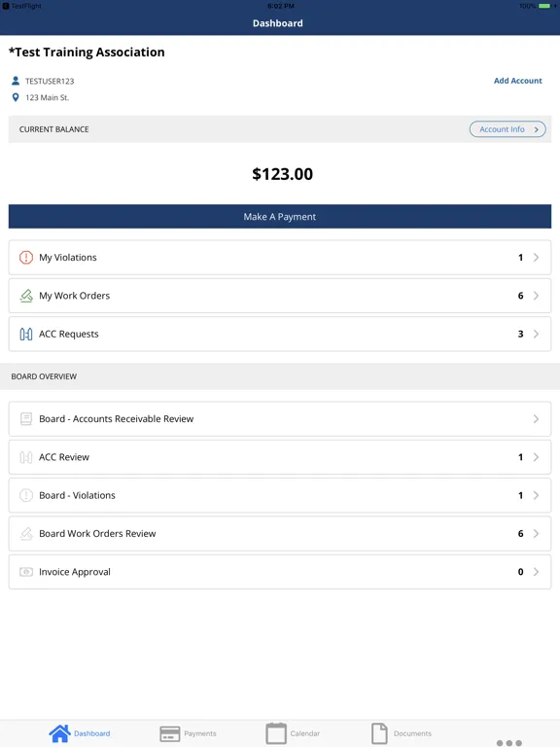560x747 pixels.
Task: Expand ACC Review row chevron
Action: coord(537,457)
